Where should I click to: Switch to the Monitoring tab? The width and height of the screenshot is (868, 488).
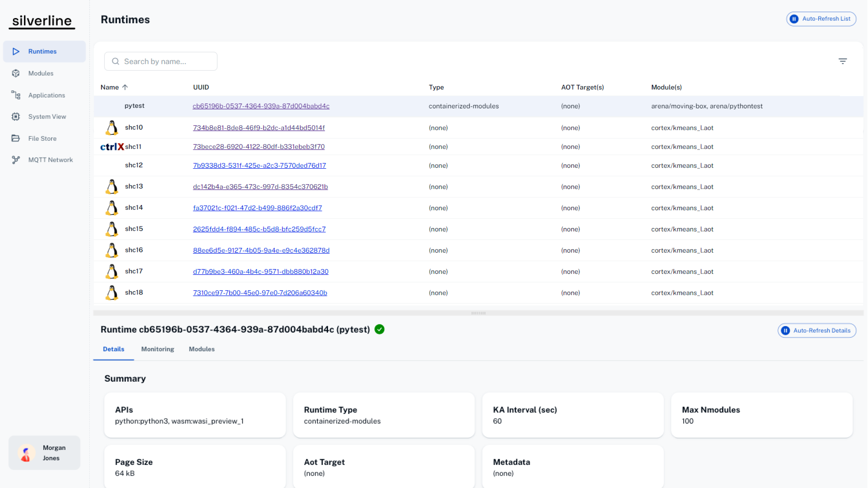point(157,349)
